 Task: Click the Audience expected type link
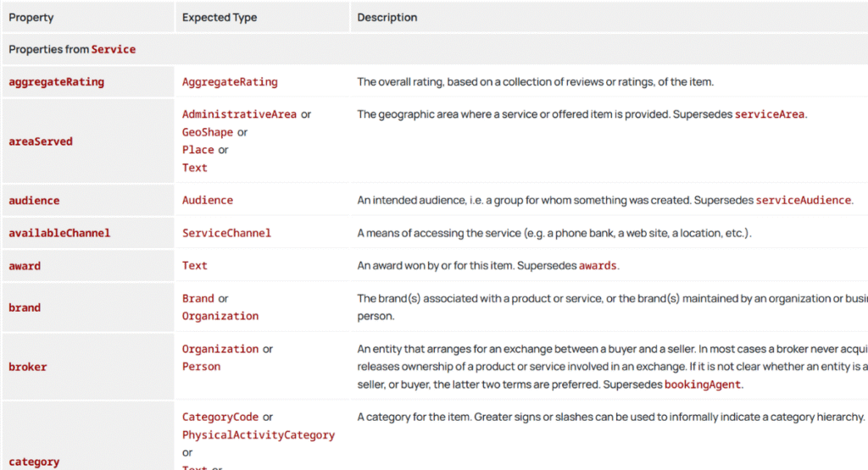[208, 201]
